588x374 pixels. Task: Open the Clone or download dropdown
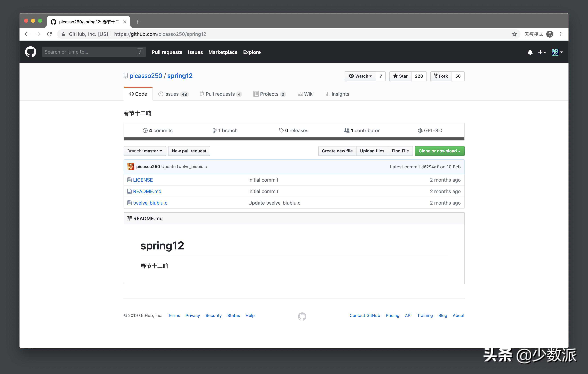pyautogui.click(x=439, y=151)
